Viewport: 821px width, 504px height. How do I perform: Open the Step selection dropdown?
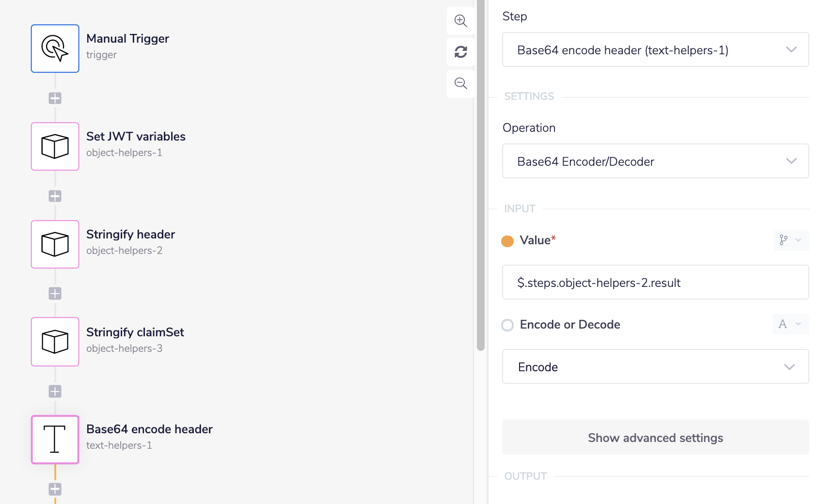(x=655, y=50)
